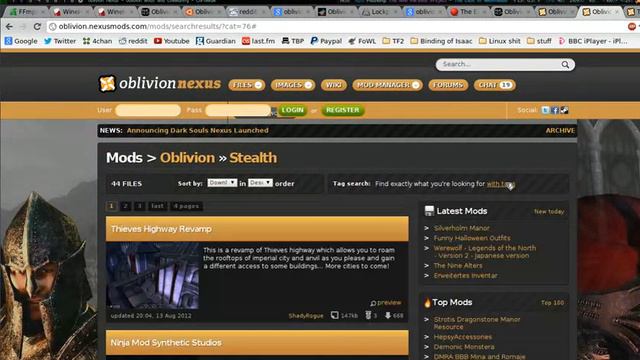Viewport: 640px width, 360px height.
Task: Open Silverholm Manor in Latest Mods
Action: (462, 228)
